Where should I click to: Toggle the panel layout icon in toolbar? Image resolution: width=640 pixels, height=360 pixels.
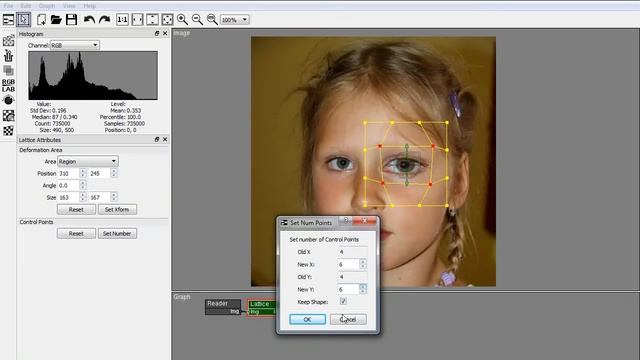point(8,20)
